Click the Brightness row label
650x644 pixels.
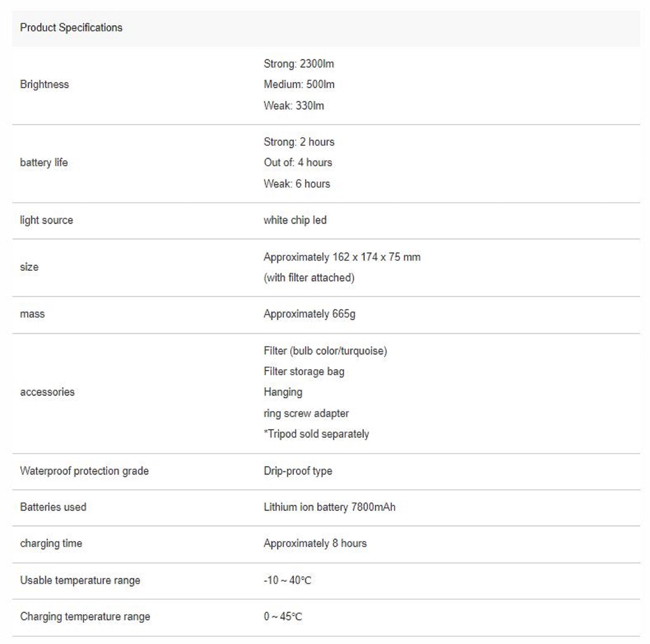[45, 84]
